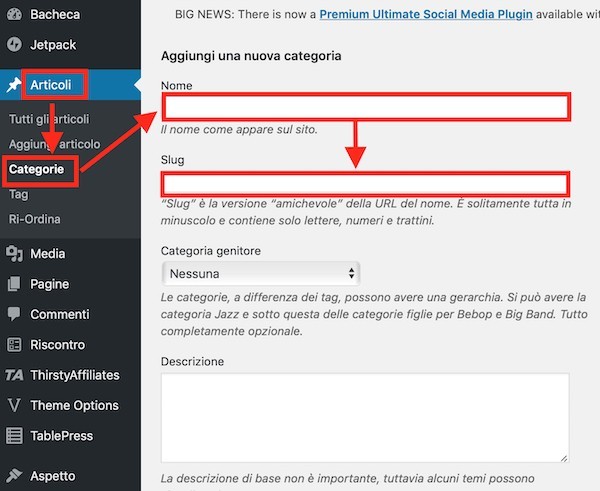Open the ThirstyAffiliates menu

click(x=75, y=375)
